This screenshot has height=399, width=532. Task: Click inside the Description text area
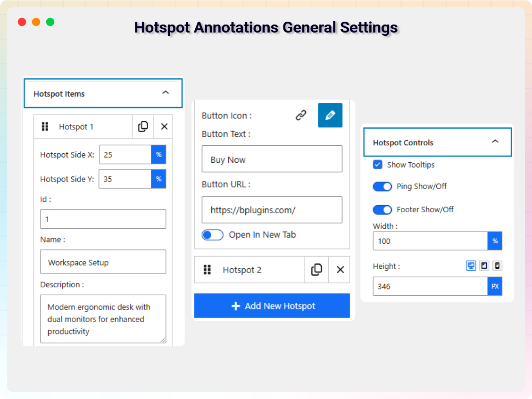click(x=103, y=318)
